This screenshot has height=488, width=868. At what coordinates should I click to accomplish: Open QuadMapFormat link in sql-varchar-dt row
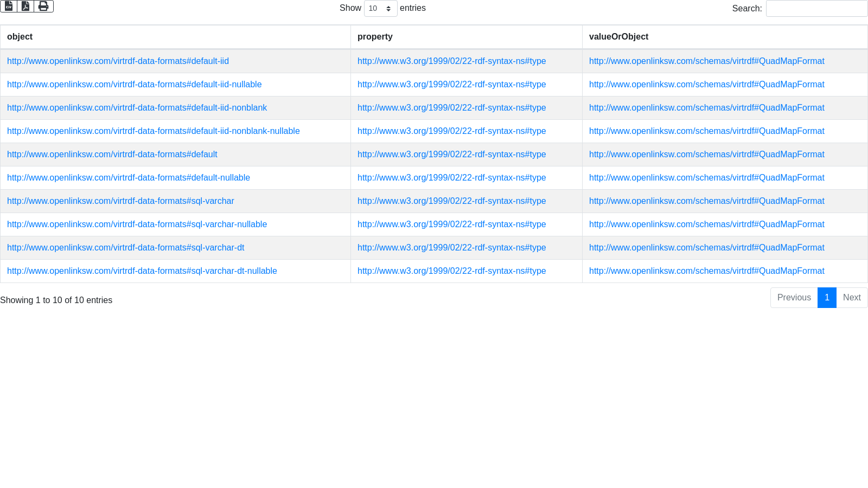706,248
